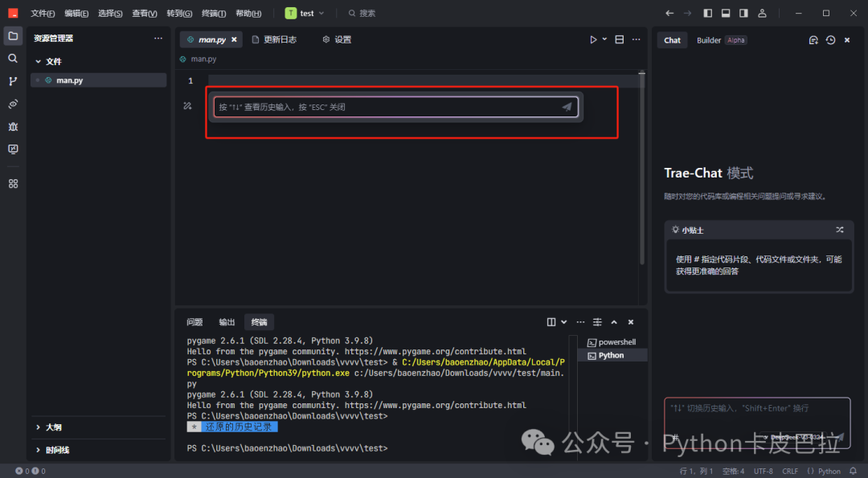Image resolution: width=868 pixels, height=478 pixels.
Task: Close the man.py editor tab
Action: (234, 40)
